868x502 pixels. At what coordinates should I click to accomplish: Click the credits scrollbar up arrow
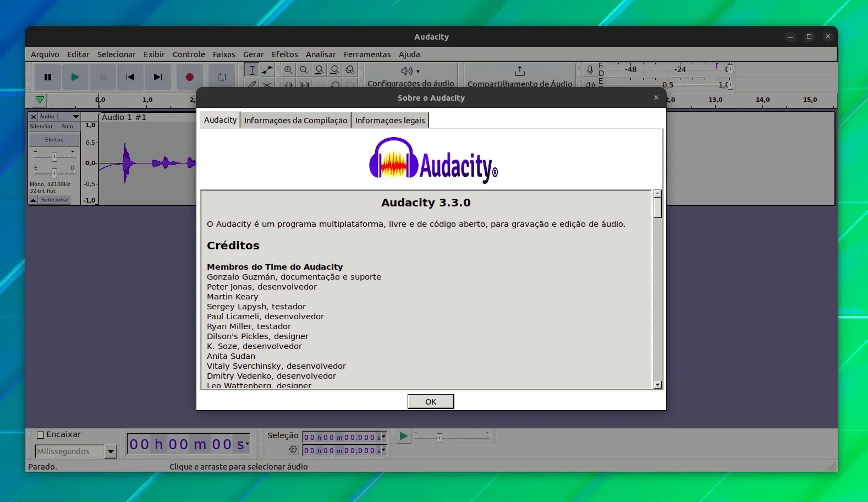click(x=657, y=194)
